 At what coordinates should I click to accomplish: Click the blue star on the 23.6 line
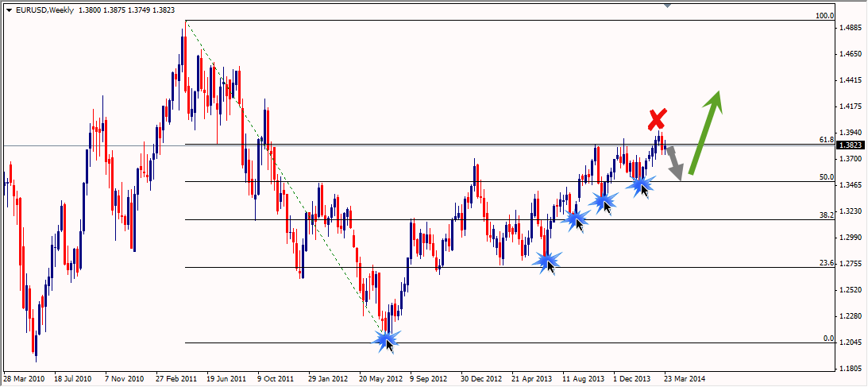pos(546,261)
